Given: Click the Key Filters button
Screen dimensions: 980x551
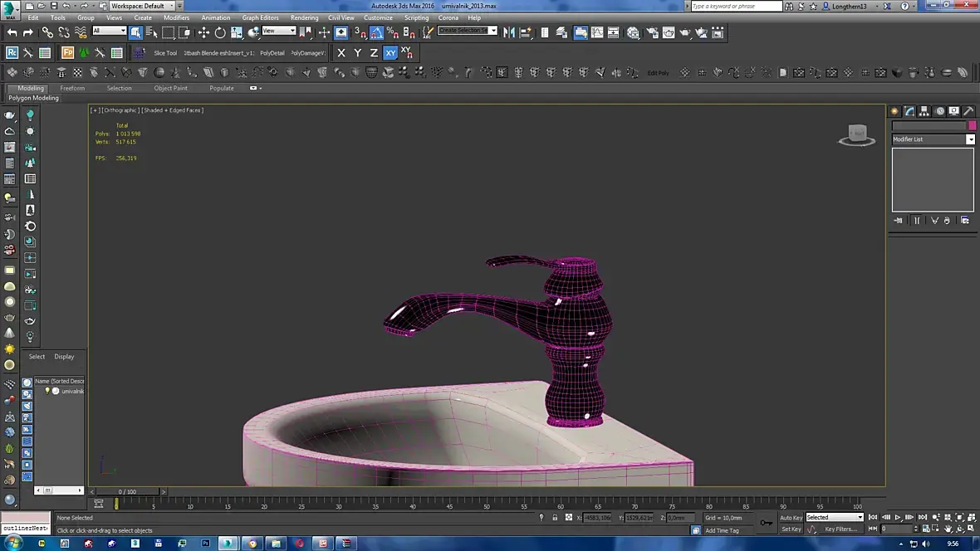Looking at the screenshot, I should tap(840, 529).
